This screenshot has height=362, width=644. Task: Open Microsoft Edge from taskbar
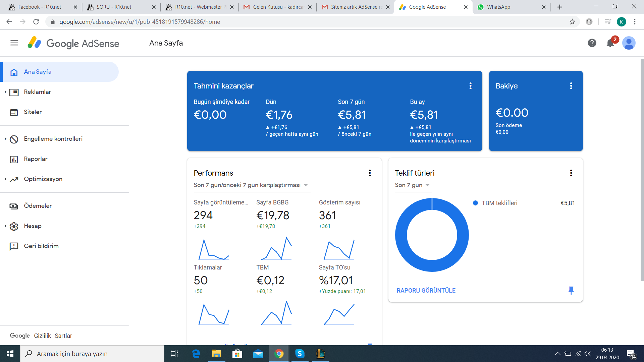coord(196,354)
